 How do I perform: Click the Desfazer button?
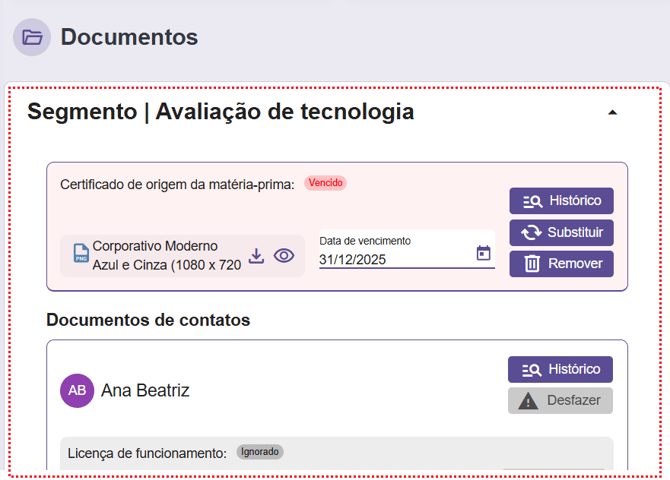coord(560,401)
